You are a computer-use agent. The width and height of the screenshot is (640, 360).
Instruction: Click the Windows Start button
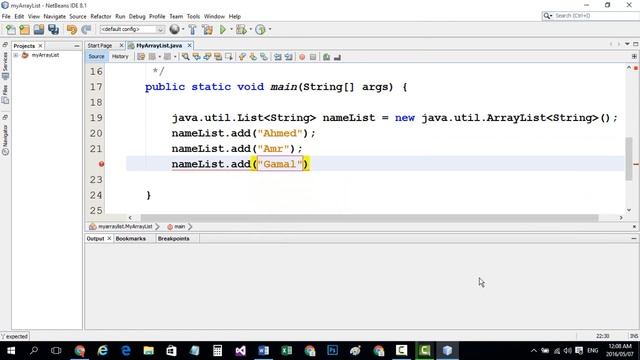[x=11, y=351]
